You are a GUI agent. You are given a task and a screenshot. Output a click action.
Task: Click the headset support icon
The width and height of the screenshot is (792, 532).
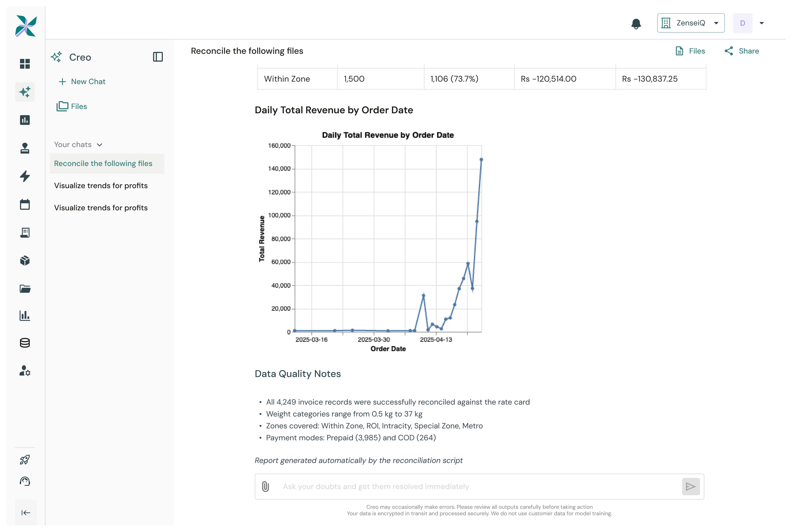(x=25, y=481)
